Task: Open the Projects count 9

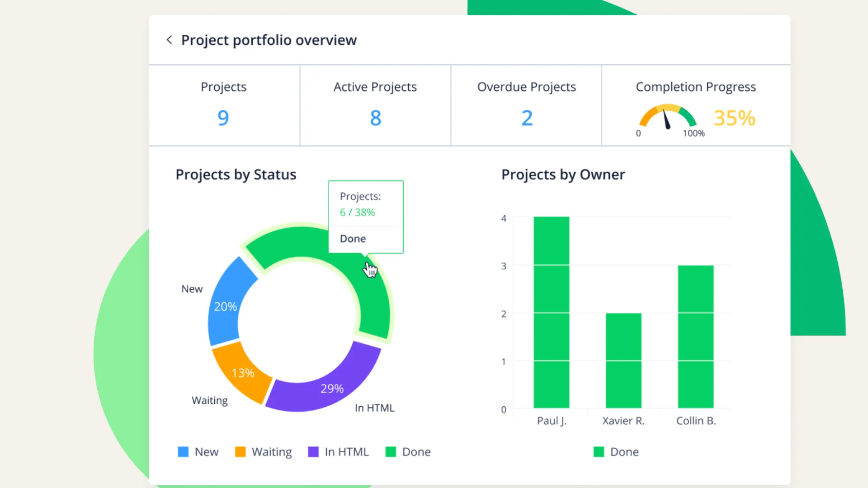Action: point(223,118)
